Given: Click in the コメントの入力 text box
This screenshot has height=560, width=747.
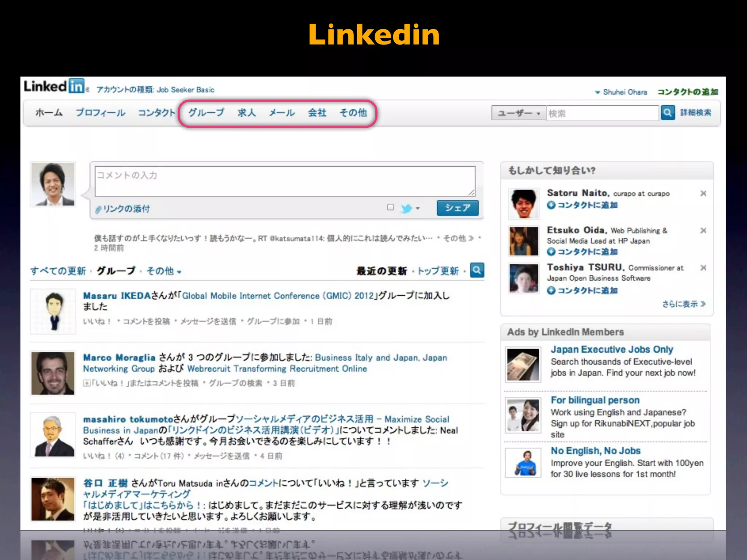Looking at the screenshot, I should click(x=285, y=181).
